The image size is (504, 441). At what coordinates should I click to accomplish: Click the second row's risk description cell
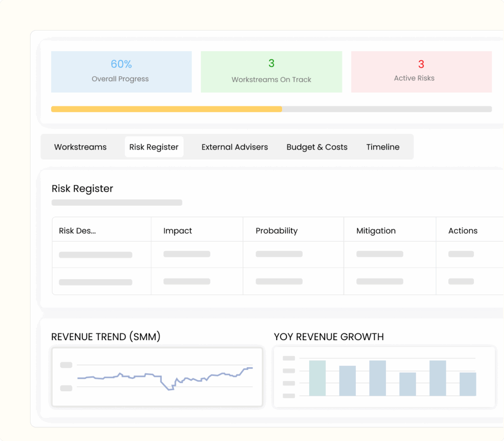(x=95, y=282)
